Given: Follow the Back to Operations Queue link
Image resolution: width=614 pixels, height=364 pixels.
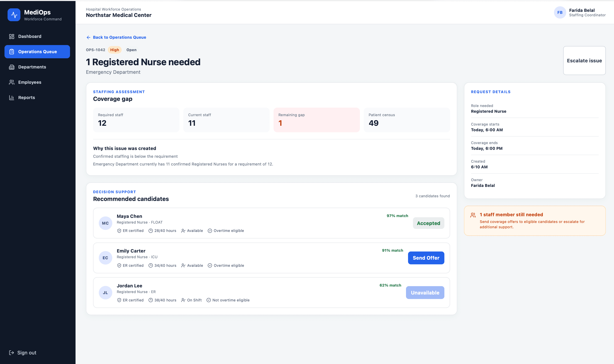Looking at the screenshot, I should click(119, 37).
